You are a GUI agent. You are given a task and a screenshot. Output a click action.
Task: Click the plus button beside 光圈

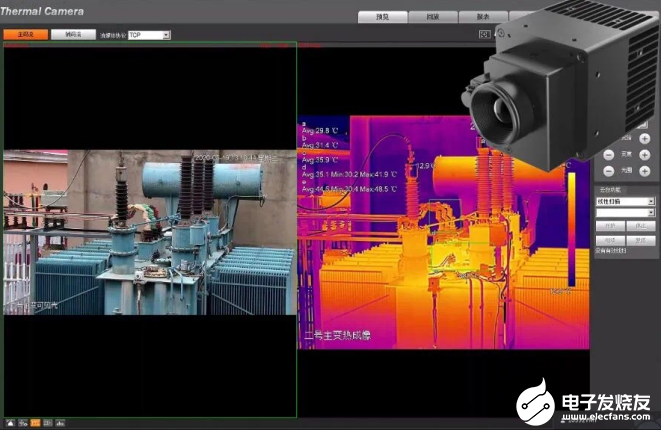pos(645,171)
